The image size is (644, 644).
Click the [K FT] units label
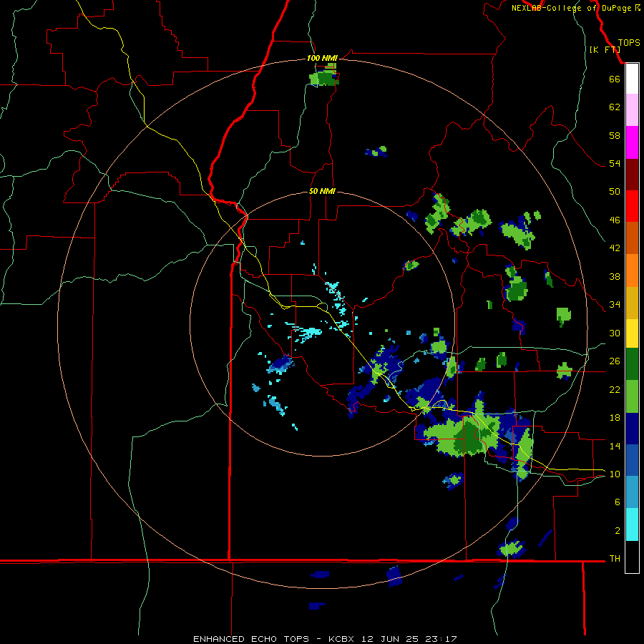pos(605,49)
